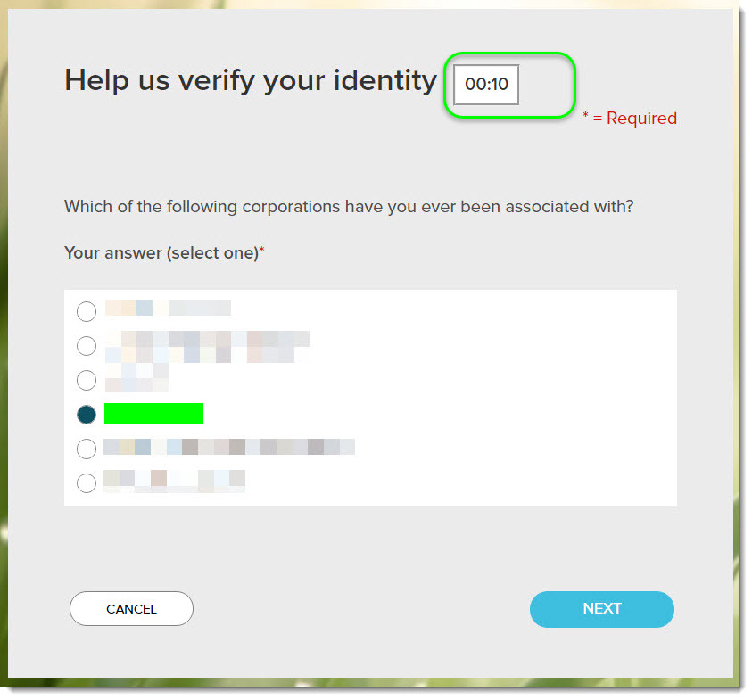Click the "Help us verify your identity" heading
The image size is (752, 700).
250,81
